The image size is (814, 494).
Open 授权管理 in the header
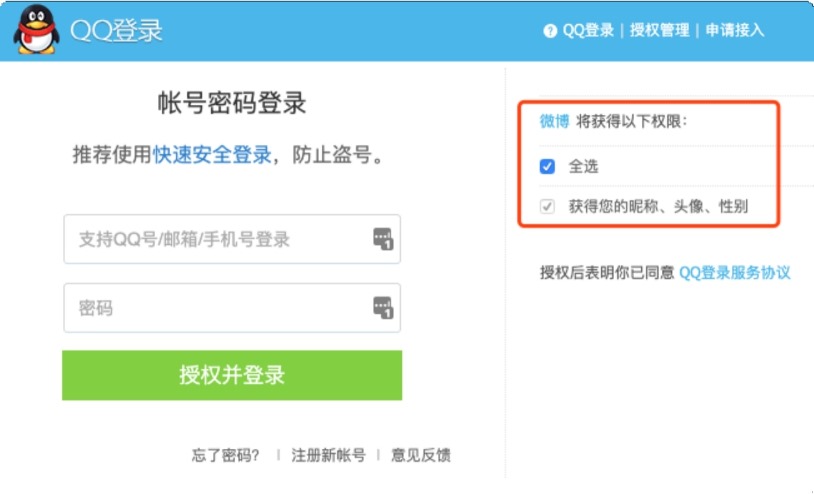pyautogui.click(x=659, y=30)
